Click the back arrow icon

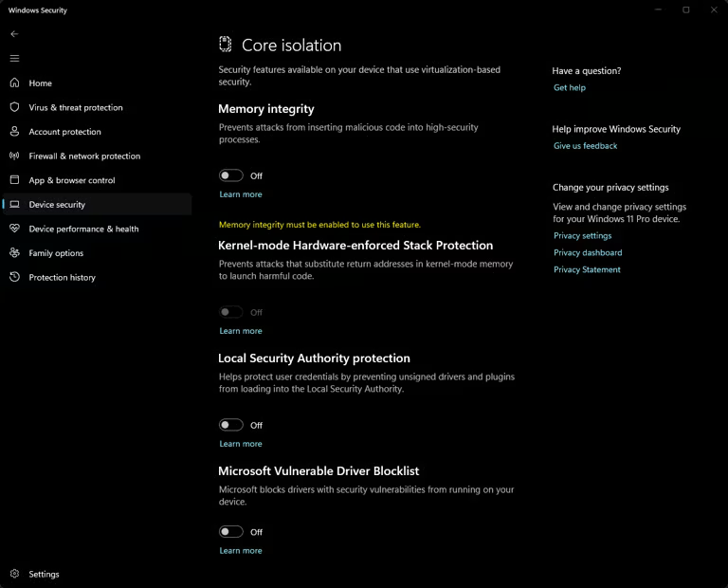coord(14,34)
